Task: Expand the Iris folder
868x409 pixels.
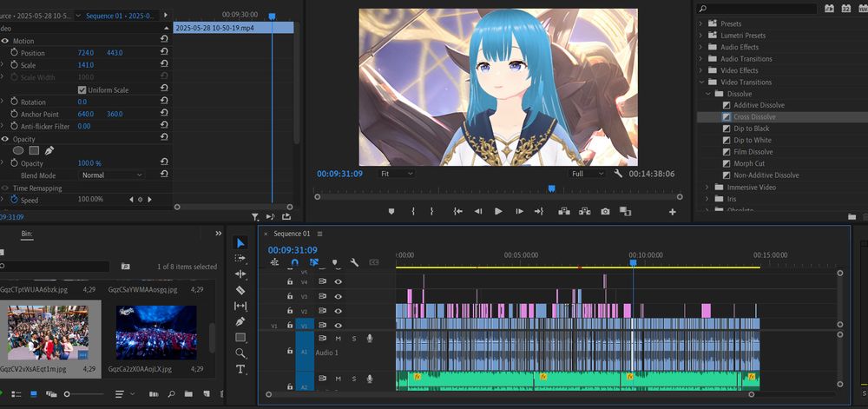Action: pos(707,199)
